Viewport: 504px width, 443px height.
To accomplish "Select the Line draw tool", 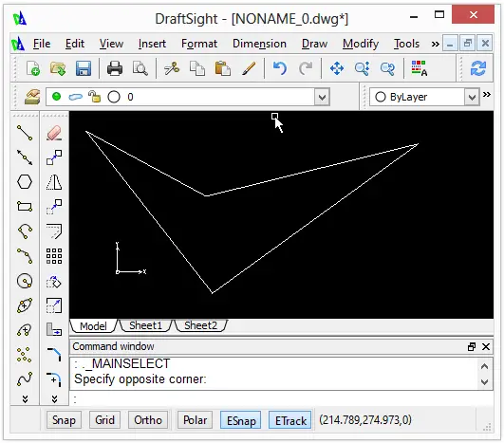I will click(25, 133).
